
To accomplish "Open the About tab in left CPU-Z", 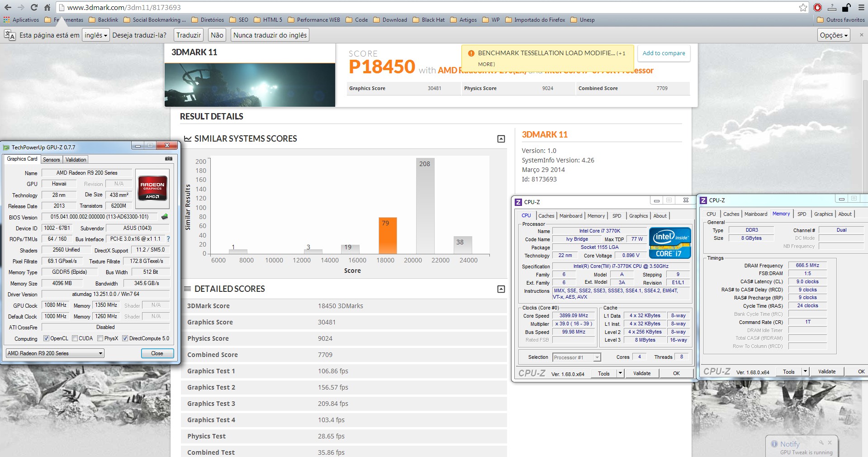I will click(660, 216).
